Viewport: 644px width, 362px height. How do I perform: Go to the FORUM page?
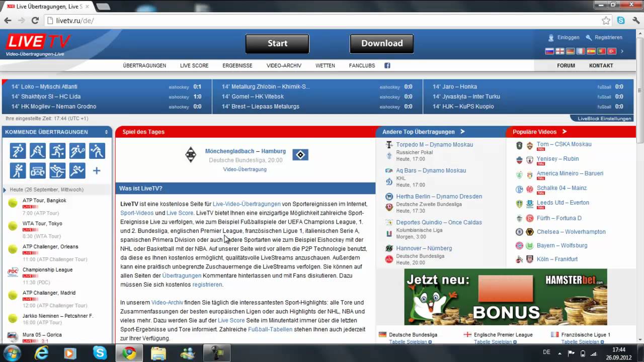point(566,65)
